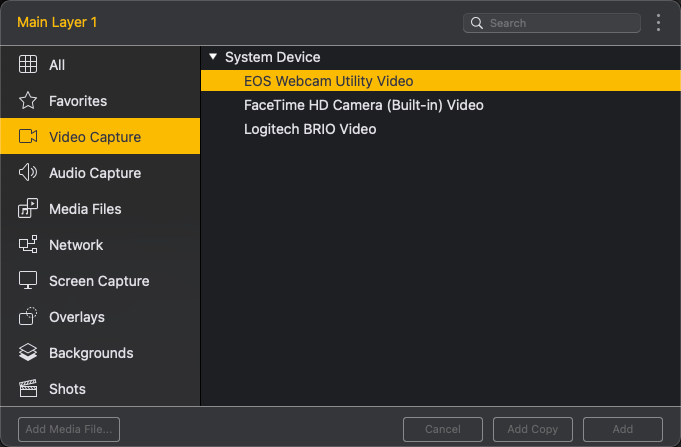Click the Network sources icon
This screenshot has height=447, width=681.
pyautogui.click(x=29, y=245)
